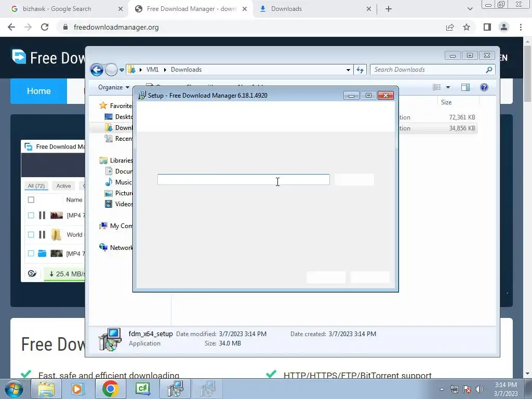The width and height of the screenshot is (532, 399).
Task: Open Windows Media Player from taskbar
Action: [x=77, y=389]
